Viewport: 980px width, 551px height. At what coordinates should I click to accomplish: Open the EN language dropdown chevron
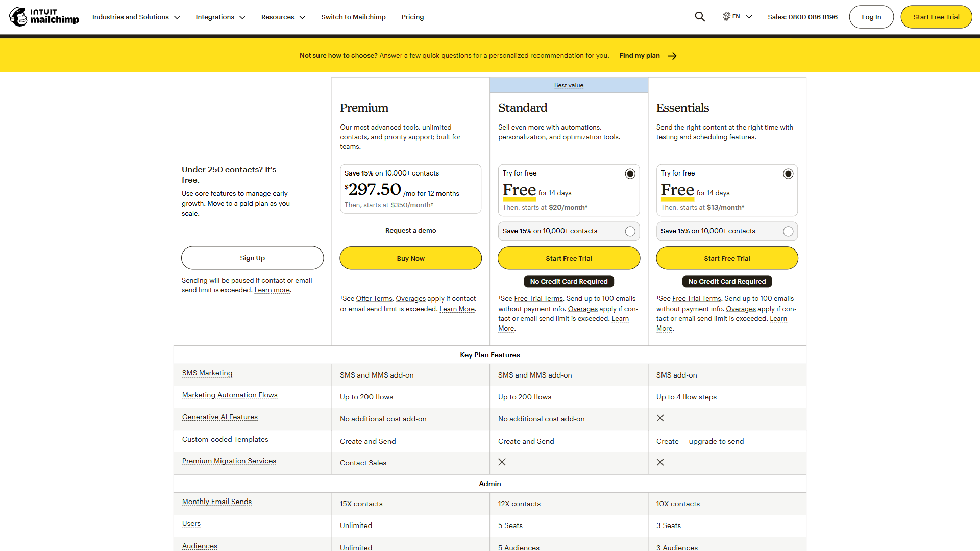click(x=749, y=17)
